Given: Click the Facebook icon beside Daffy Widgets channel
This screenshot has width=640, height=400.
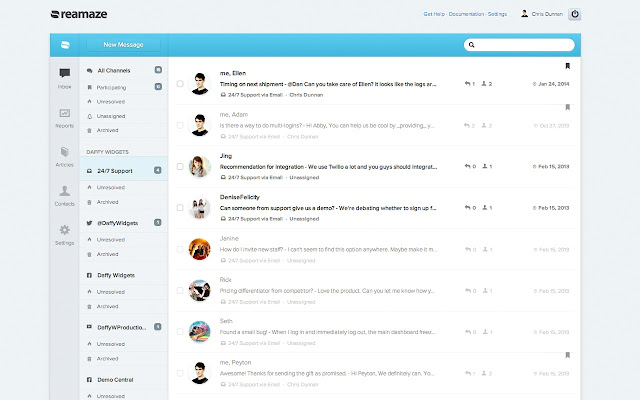Looking at the screenshot, I should coord(89,275).
